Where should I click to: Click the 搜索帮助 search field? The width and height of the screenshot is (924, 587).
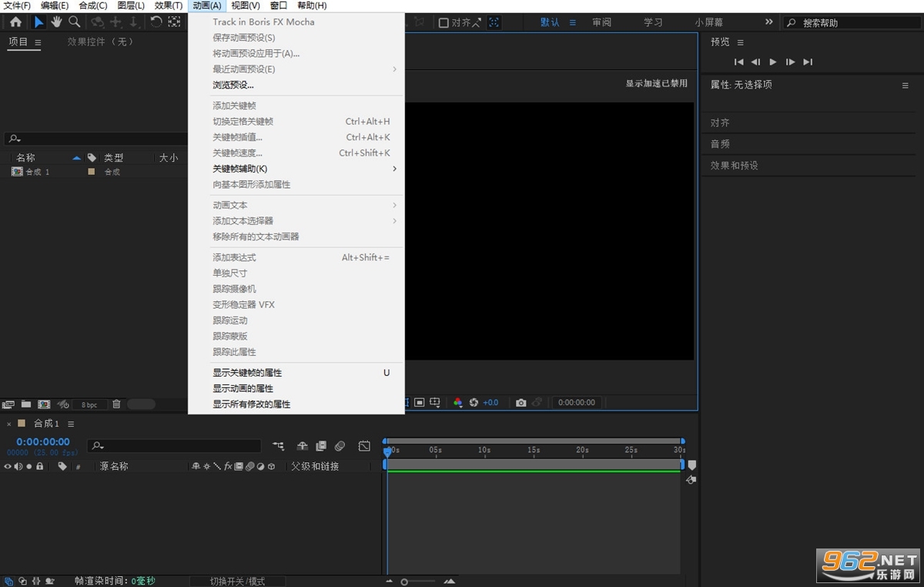[851, 23]
